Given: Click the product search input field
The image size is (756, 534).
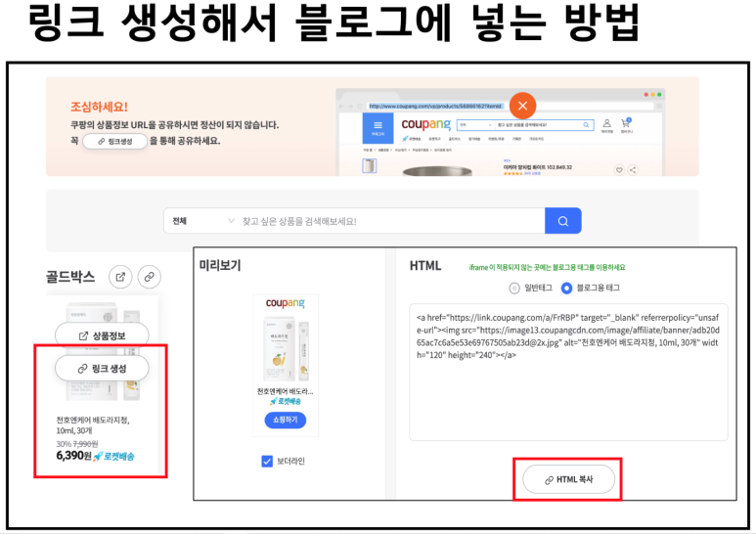Looking at the screenshot, I should [x=391, y=221].
